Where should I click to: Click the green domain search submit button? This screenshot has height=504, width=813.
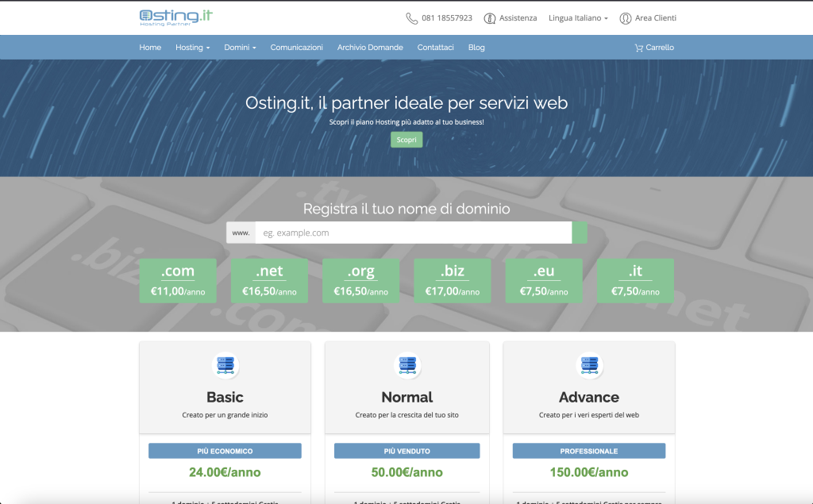coord(580,233)
